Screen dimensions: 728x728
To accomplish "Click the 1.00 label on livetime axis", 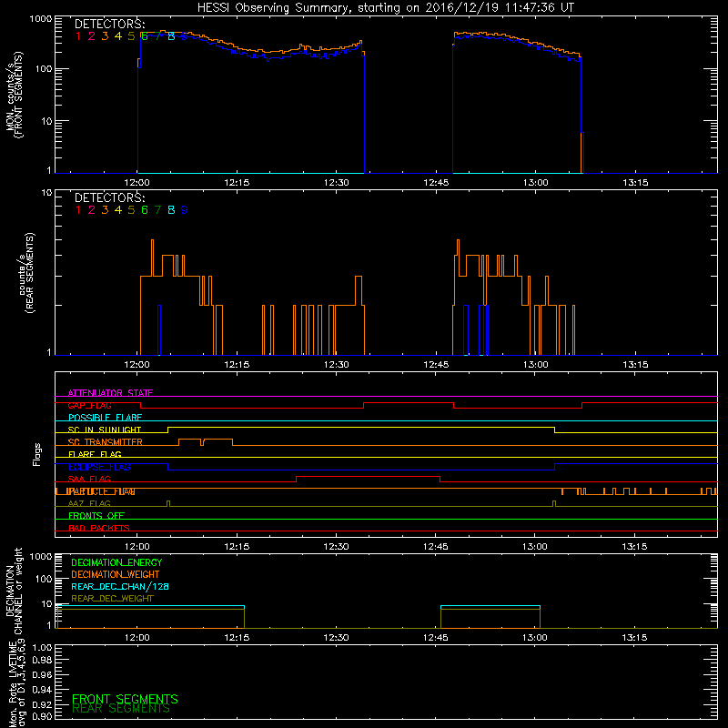I will pos(42,647).
